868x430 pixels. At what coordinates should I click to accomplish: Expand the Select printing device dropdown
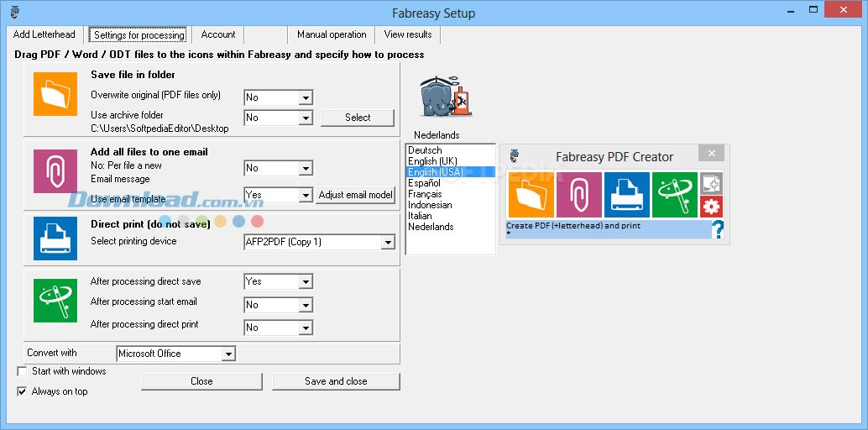(319, 243)
